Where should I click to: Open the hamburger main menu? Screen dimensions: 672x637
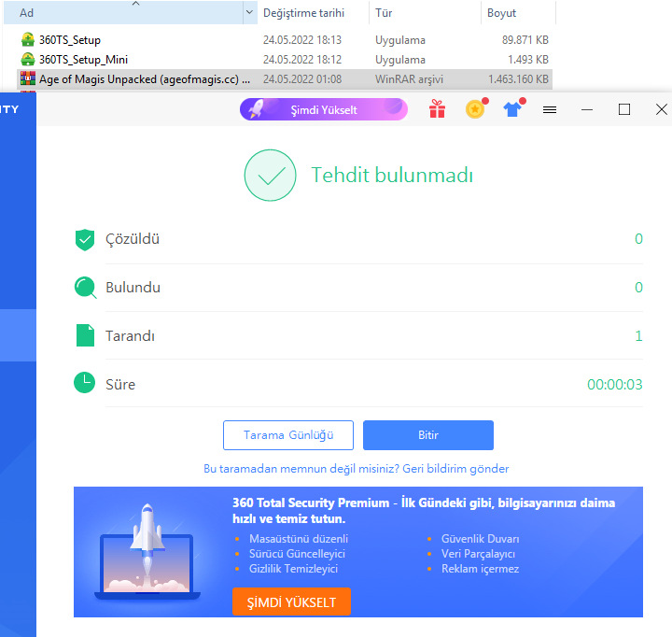tap(550, 110)
